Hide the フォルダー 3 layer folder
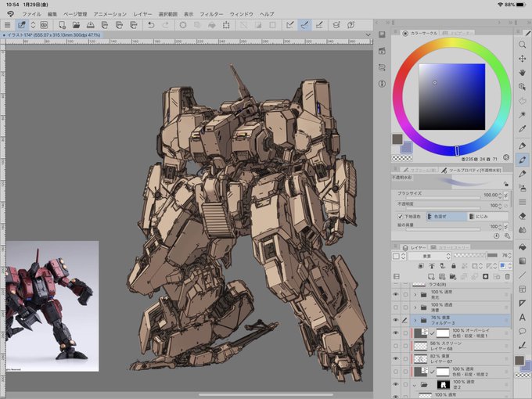532x399 pixels. (394, 320)
